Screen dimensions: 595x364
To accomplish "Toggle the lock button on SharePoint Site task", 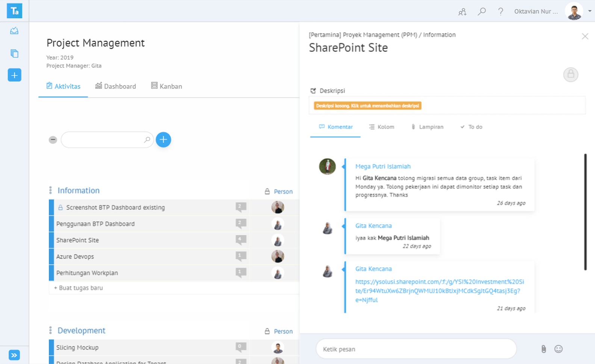I will 570,74.
